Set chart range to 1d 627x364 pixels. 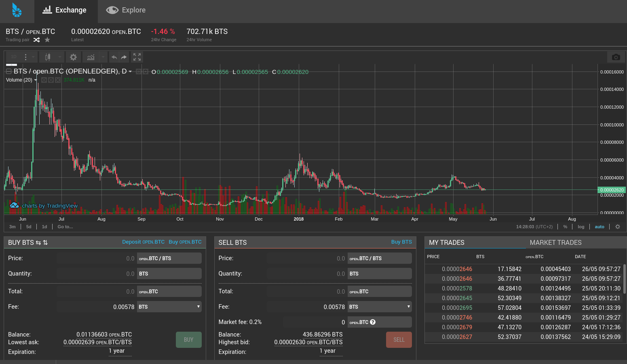[x=44, y=227]
